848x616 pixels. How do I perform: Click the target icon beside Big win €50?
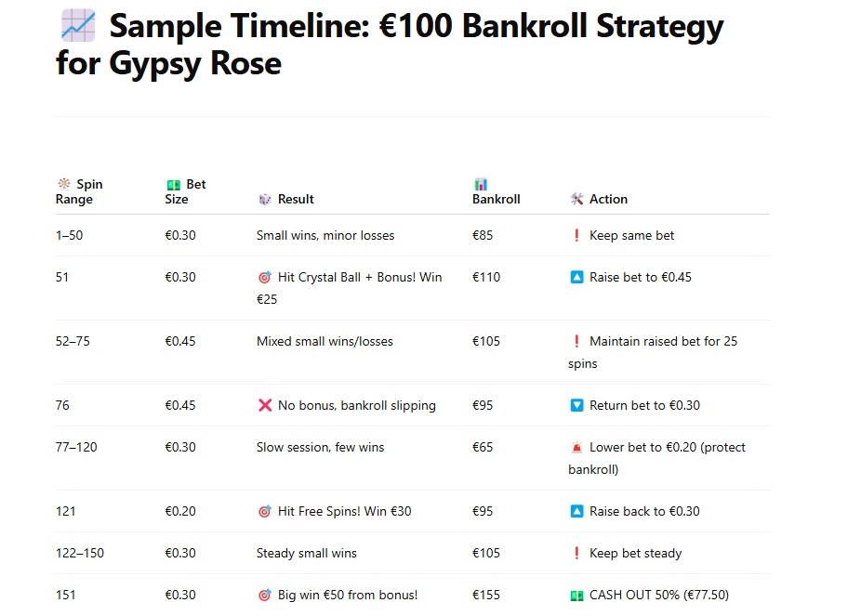click(265, 596)
